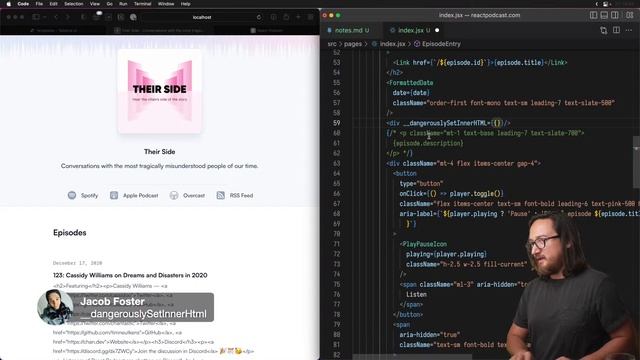The width and height of the screenshot is (640, 360).
Task: Click the localhost address bar in browser
Action: (x=202, y=17)
